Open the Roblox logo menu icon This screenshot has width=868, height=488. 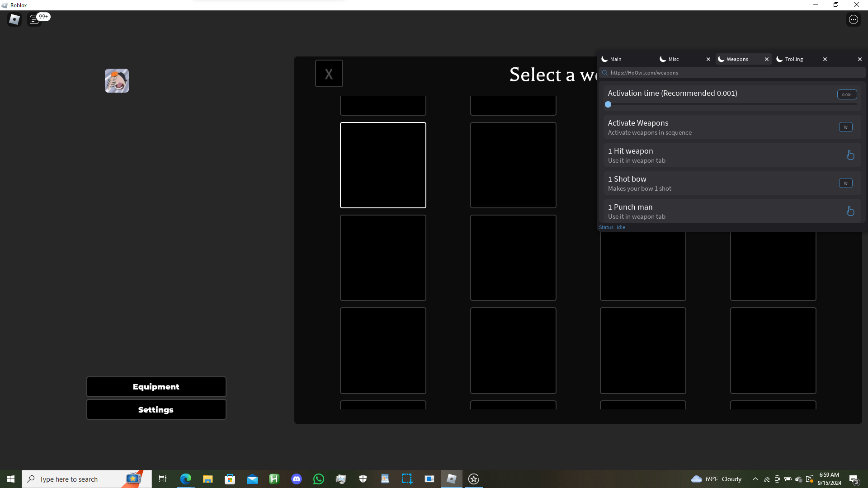pos(14,19)
